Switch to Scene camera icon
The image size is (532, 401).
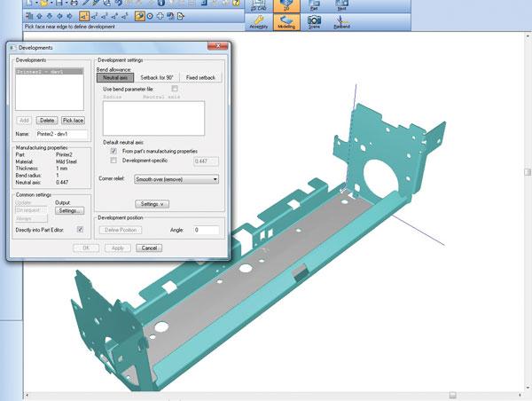click(314, 20)
